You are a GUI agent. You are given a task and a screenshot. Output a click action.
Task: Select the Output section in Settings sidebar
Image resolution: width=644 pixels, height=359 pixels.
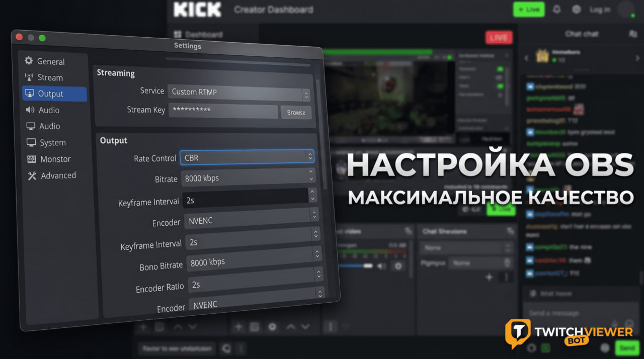[54, 94]
